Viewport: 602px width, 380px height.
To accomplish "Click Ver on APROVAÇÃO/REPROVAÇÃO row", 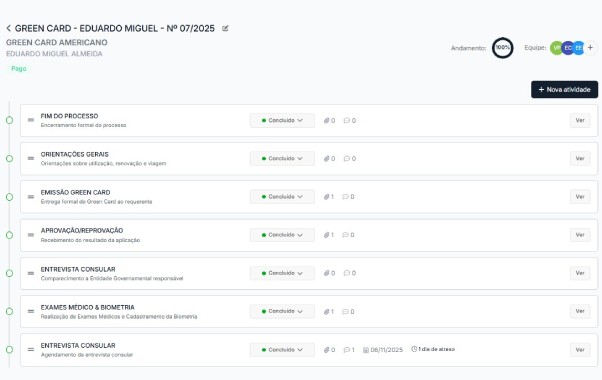I will pyautogui.click(x=580, y=235).
